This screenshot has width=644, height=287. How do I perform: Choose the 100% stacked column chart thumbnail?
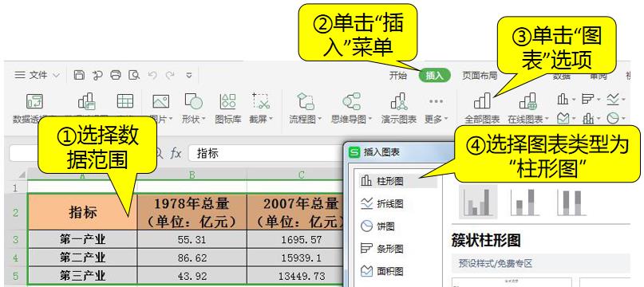(x=571, y=202)
